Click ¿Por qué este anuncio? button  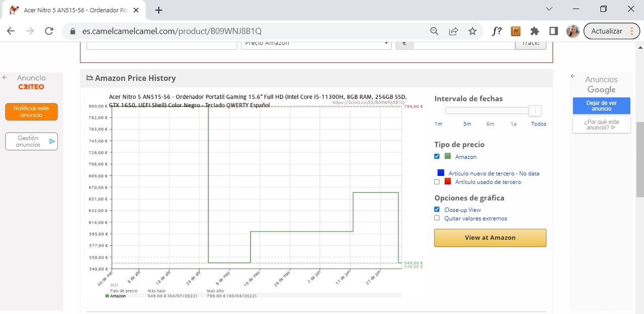[601, 125]
